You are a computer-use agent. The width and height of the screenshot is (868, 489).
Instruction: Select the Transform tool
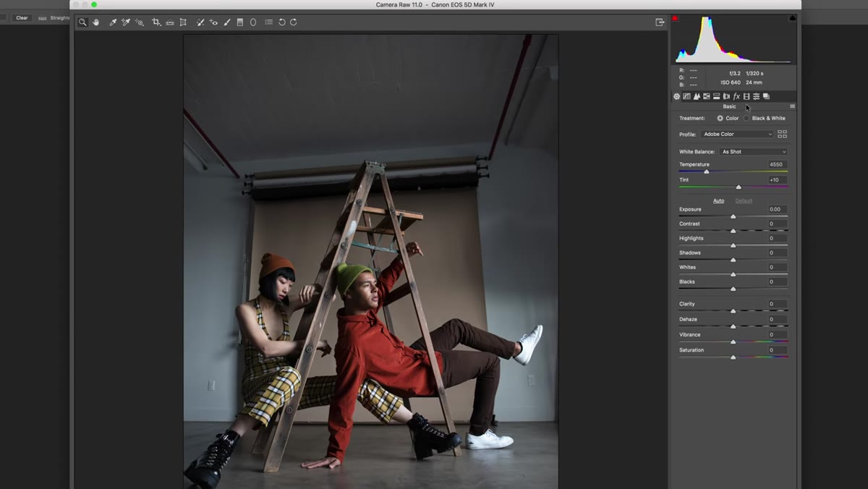coord(183,22)
